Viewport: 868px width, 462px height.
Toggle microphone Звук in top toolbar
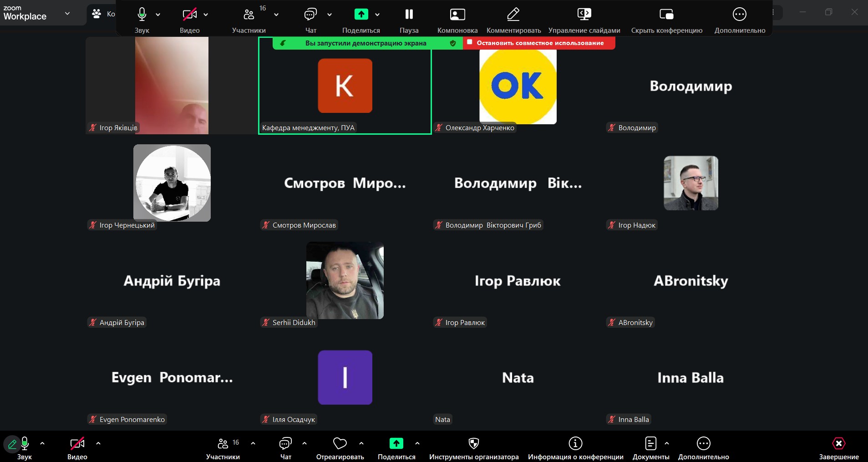[x=142, y=15]
